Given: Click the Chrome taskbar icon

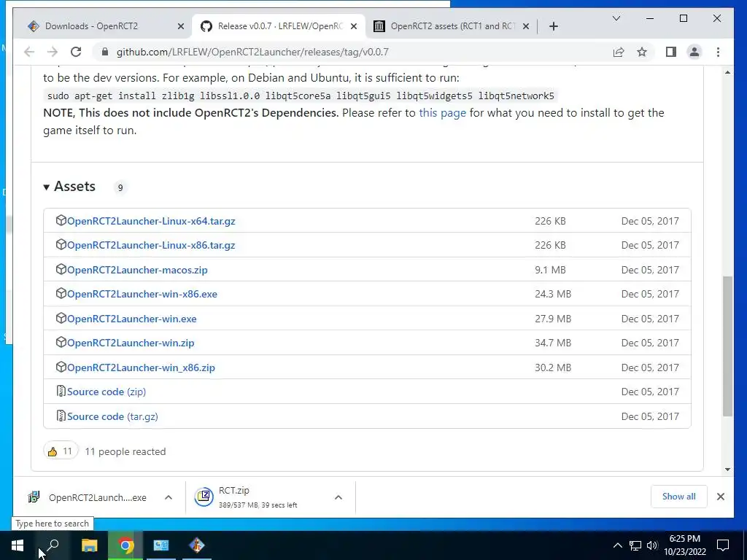Looking at the screenshot, I should (125, 545).
